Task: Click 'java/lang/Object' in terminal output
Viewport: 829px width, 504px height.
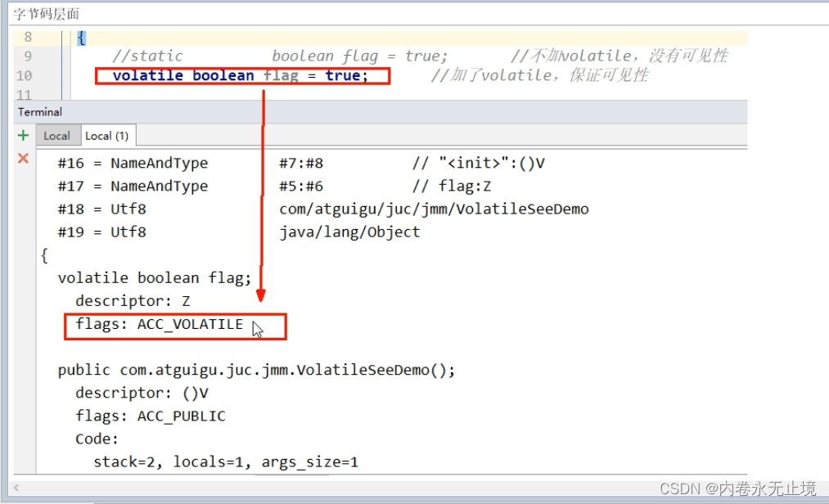Action: 349,232
